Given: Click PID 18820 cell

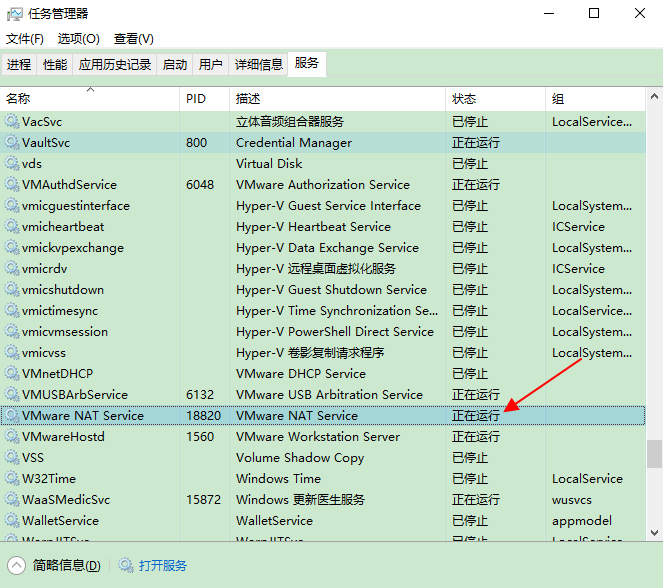Looking at the screenshot, I should point(203,416).
